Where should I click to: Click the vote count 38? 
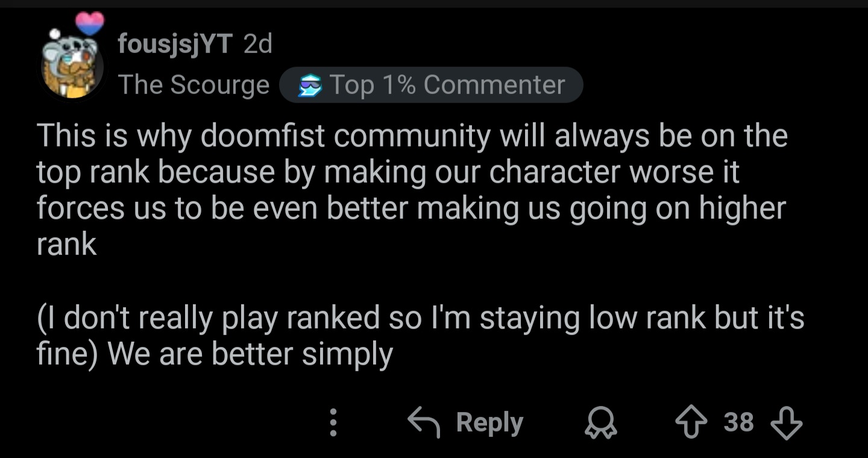[x=739, y=422]
